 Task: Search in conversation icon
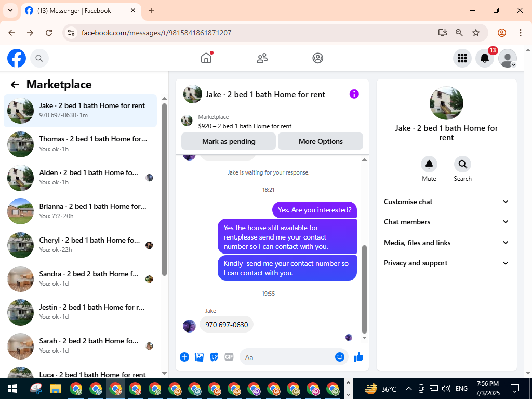(x=462, y=164)
